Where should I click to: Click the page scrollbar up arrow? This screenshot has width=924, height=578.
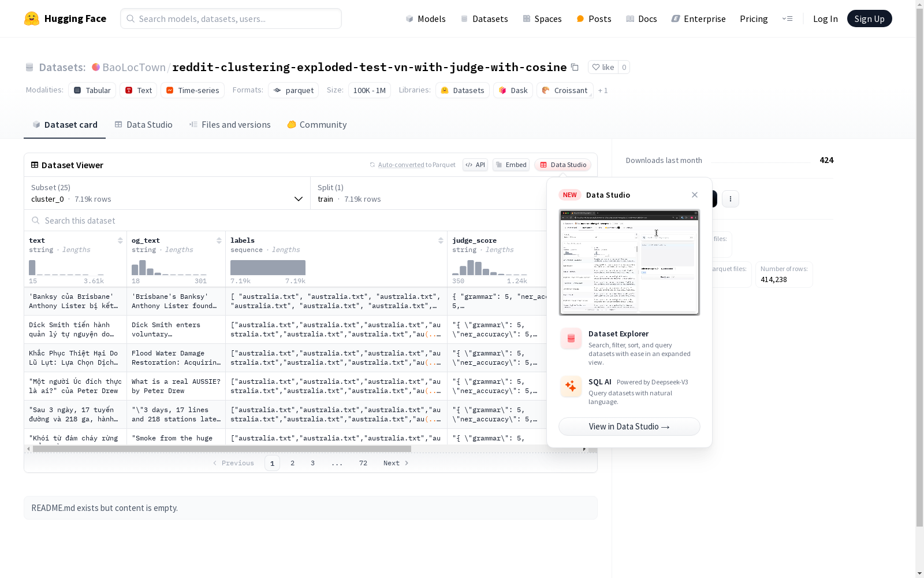[919, 4]
